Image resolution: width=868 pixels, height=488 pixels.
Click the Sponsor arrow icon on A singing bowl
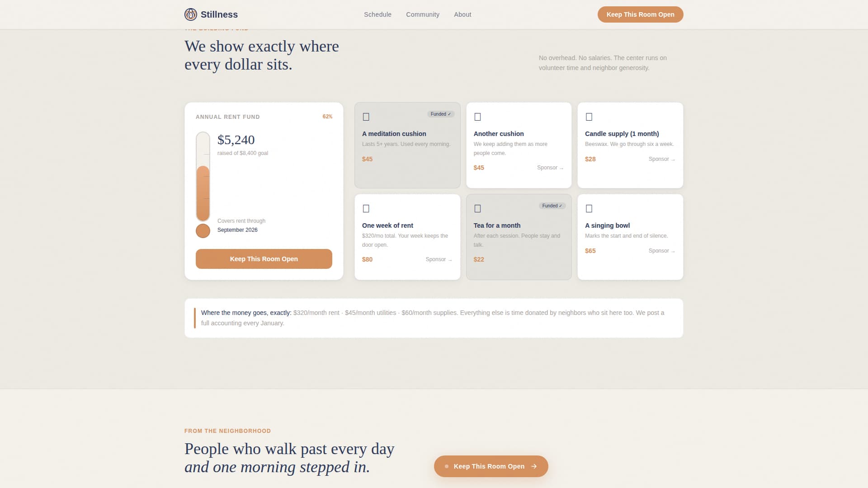673,251
